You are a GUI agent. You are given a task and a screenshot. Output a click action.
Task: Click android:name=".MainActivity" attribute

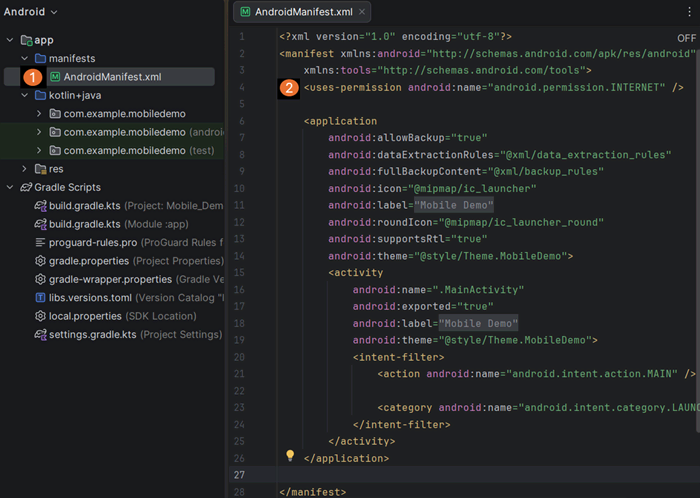[438, 290]
